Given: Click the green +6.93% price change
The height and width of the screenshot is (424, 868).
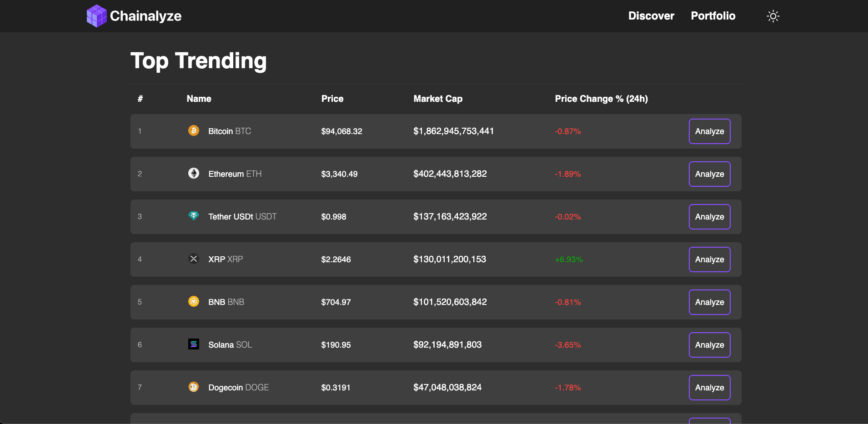Looking at the screenshot, I should coord(569,259).
